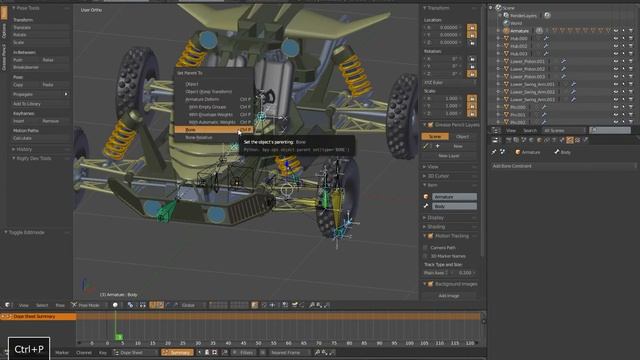This screenshot has height=360, width=640.
Task: Toggle the Summary button in Dope Sheet
Action: (177, 353)
